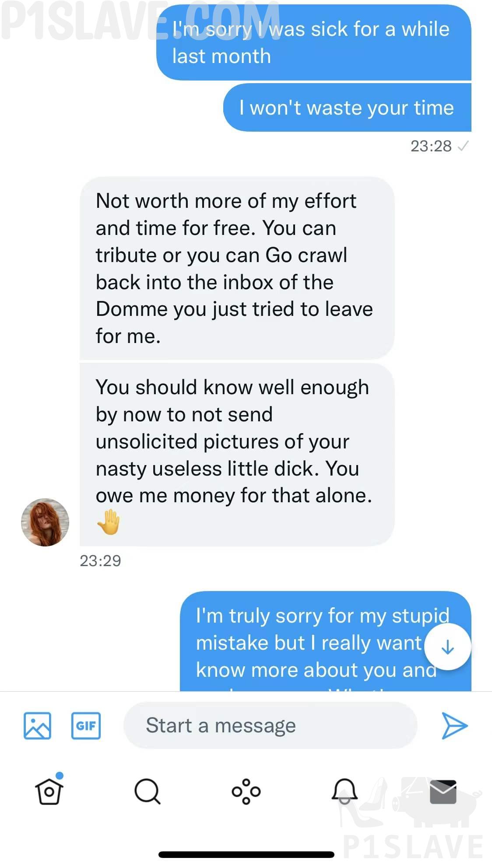
Task: Tap the 23:29 received timestamp
Action: [100, 561]
